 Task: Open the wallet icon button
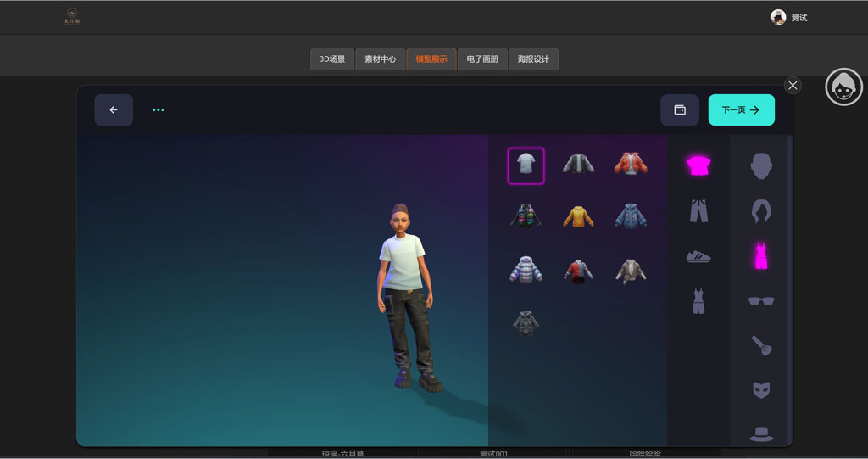click(680, 109)
